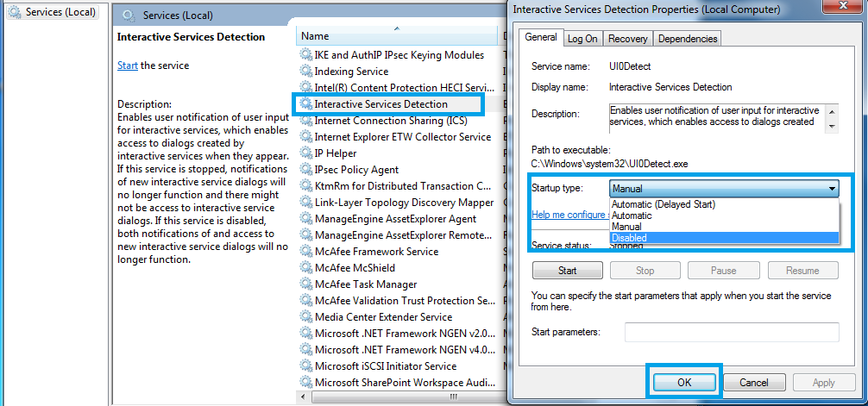Image resolution: width=868 pixels, height=406 pixels.
Task: Select IKE and AuthIP IPsec Keying Modules name
Action: point(399,55)
